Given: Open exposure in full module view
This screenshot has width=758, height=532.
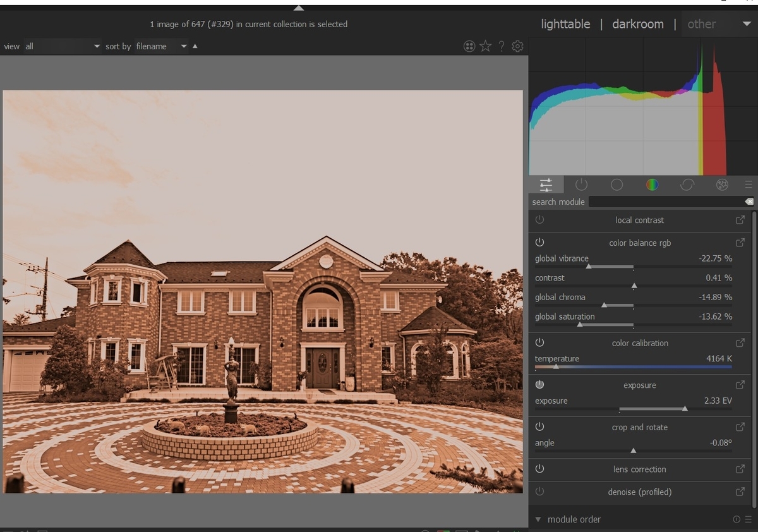Looking at the screenshot, I should coord(740,385).
